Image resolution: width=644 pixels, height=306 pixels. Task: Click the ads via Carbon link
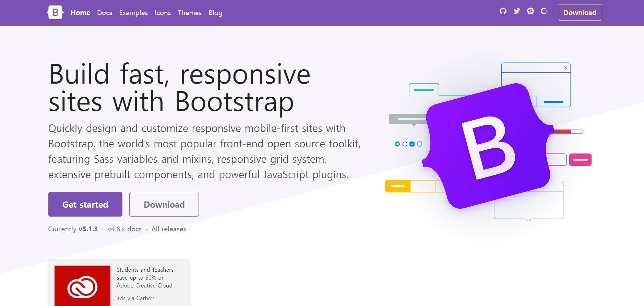135,298
